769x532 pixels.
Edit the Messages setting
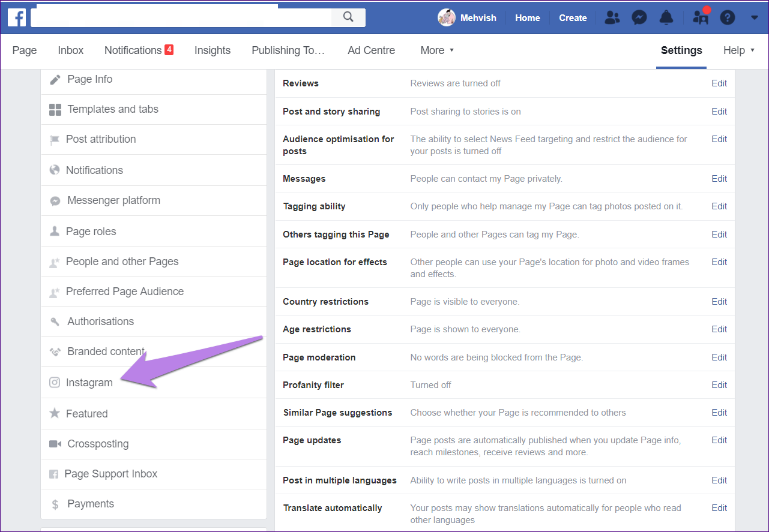719,179
